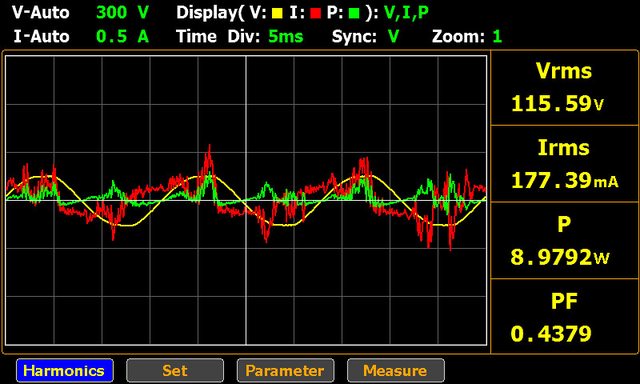
Task: Switch to the Measure button
Action: tap(396, 370)
